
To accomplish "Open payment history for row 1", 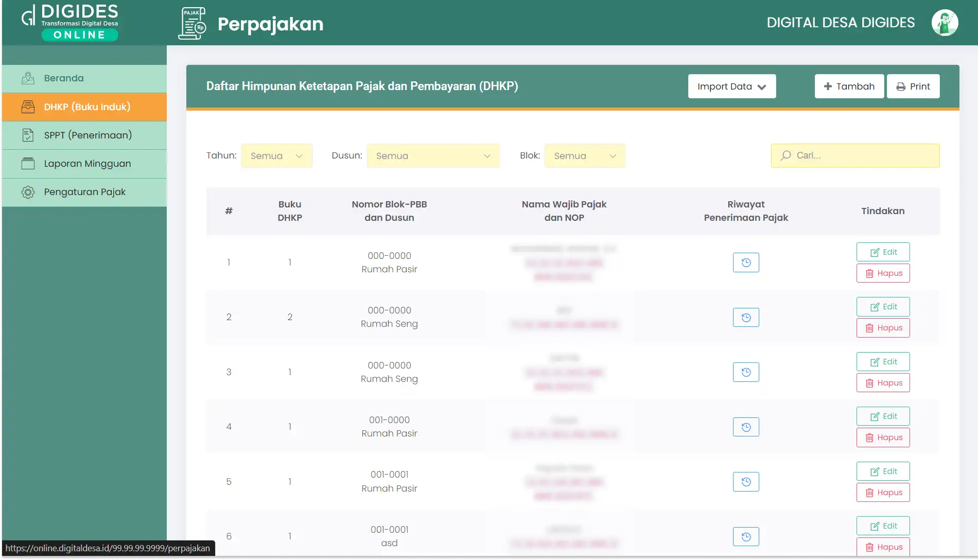I will point(746,262).
